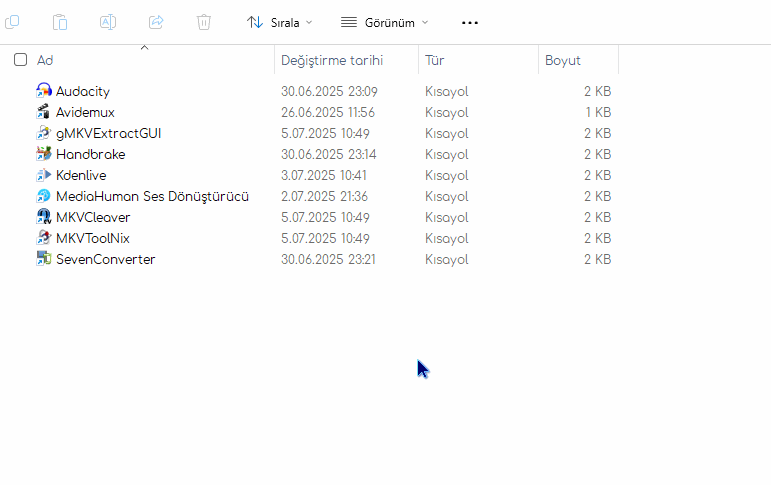The width and height of the screenshot is (771, 485).
Task: Select the Handbrake file name
Action: (x=90, y=154)
